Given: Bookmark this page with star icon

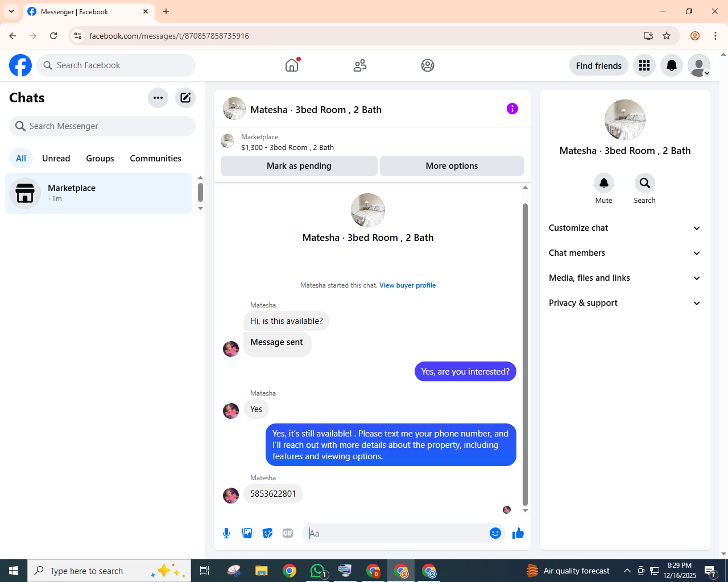Looking at the screenshot, I should click(x=667, y=36).
